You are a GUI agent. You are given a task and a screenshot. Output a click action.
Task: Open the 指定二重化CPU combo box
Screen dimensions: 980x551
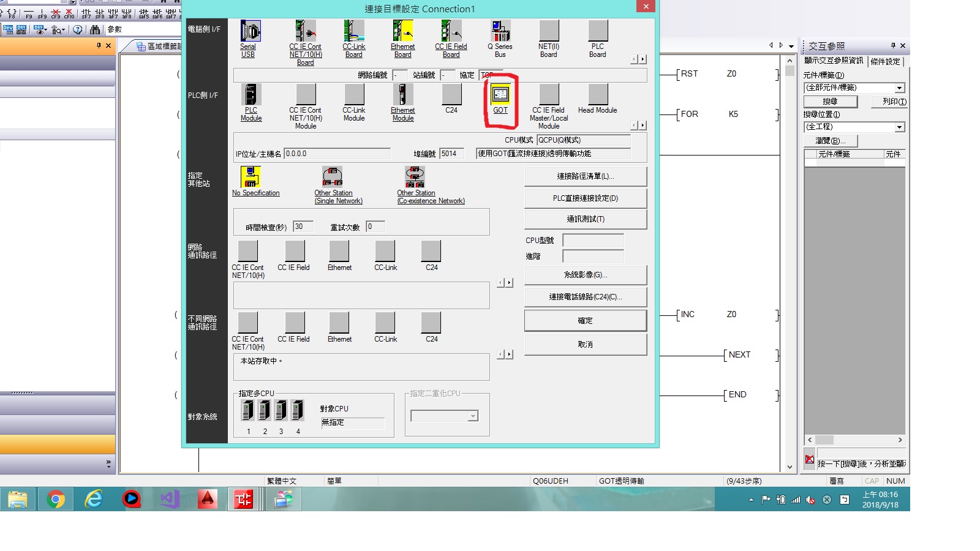(444, 416)
